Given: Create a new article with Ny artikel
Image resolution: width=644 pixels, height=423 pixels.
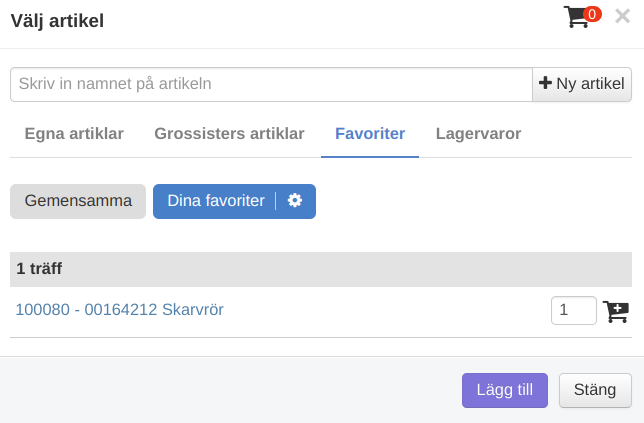Looking at the screenshot, I should [582, 84].
